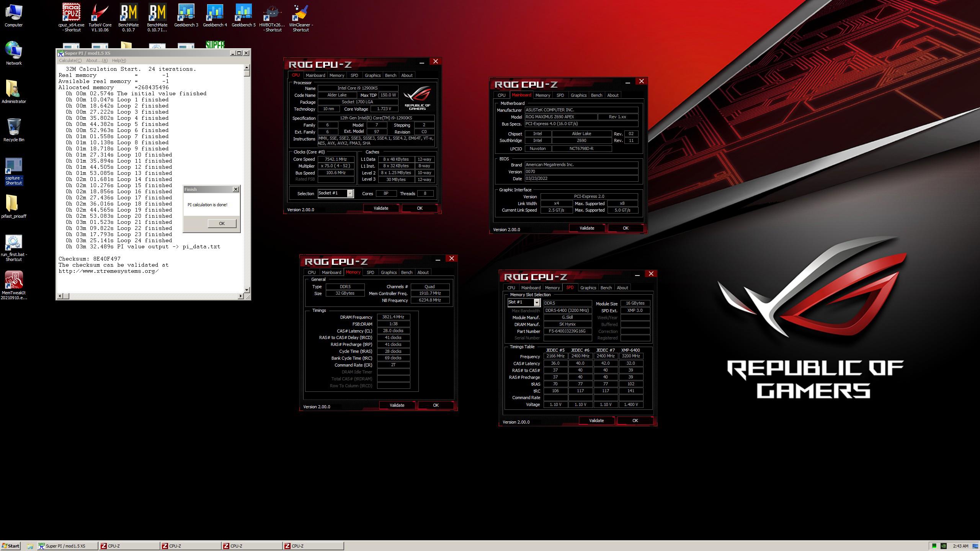Viewport: 980px width, 551px height.
Task: Click the taskbar clock showing 2:43 AM
Action: click(960, 546)
